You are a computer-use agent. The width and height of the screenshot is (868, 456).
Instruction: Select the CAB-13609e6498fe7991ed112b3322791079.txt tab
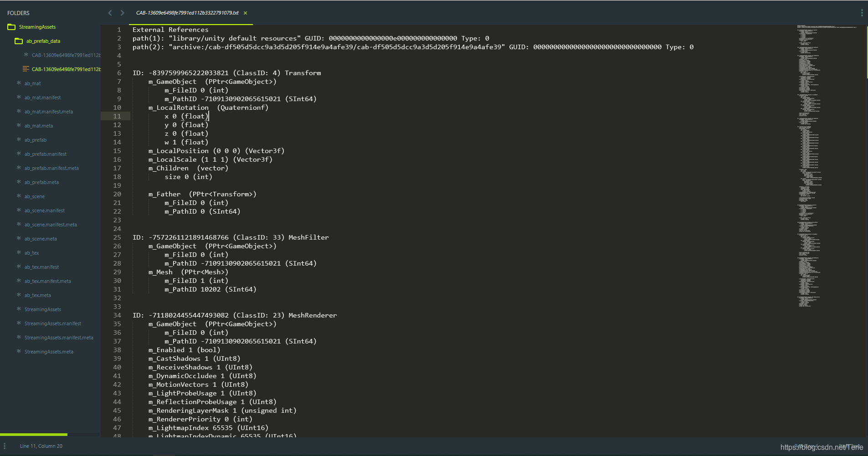coord(187,13)
